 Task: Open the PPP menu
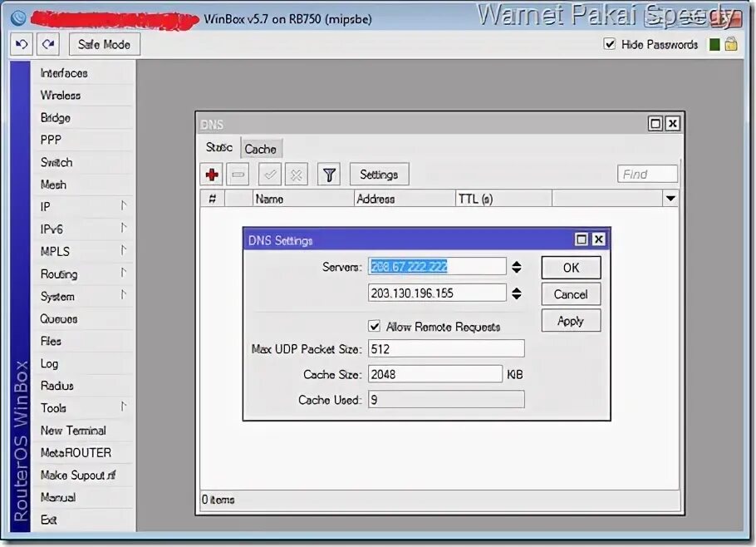pos(82,140)
